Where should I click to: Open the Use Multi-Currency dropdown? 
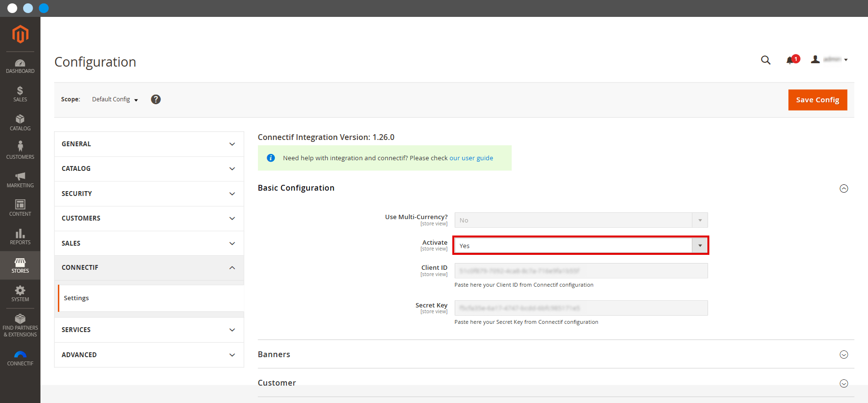[581, 220]
